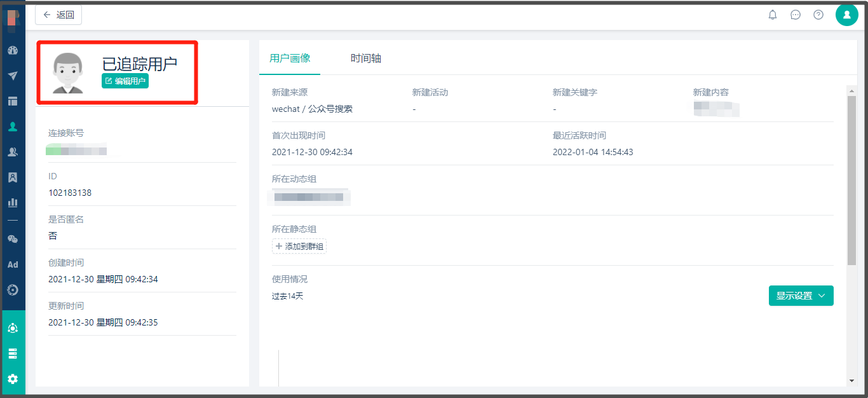868x398 pixels.
Task: Open the WeChat icon in sidebar
Action: (13, 239)
